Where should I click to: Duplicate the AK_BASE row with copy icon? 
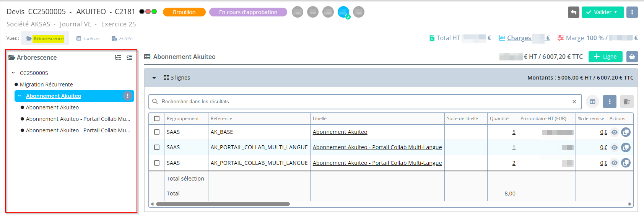626,132
